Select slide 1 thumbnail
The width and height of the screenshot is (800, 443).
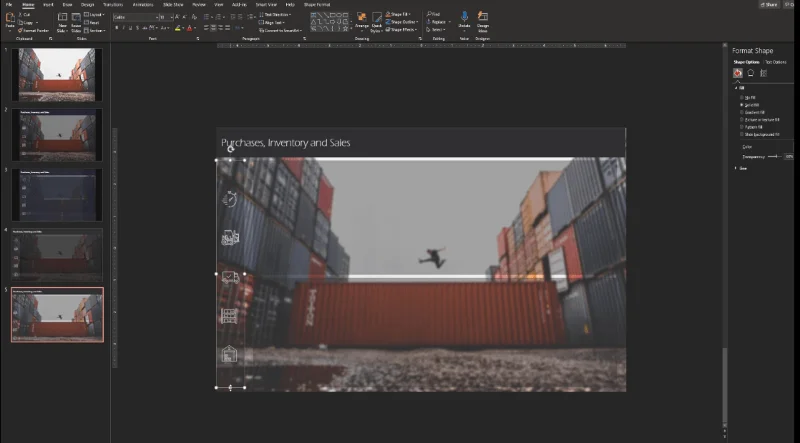tap(57, 75)
